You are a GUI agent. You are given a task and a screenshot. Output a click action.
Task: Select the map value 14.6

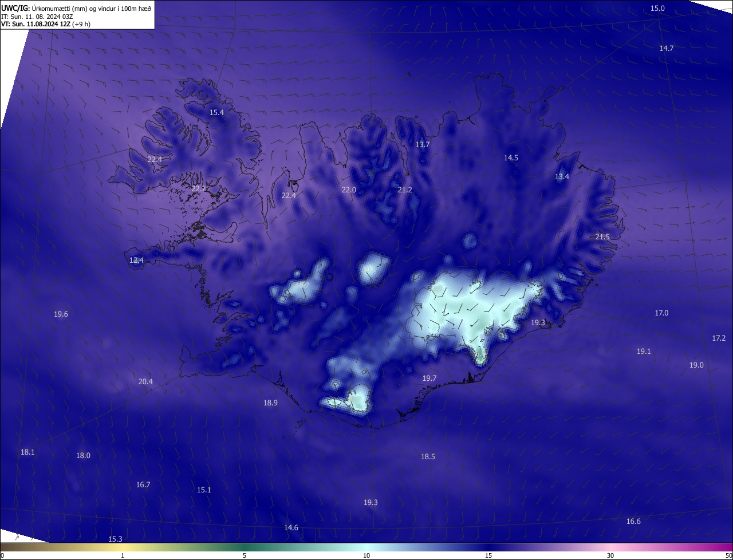[x=291, y=528]
